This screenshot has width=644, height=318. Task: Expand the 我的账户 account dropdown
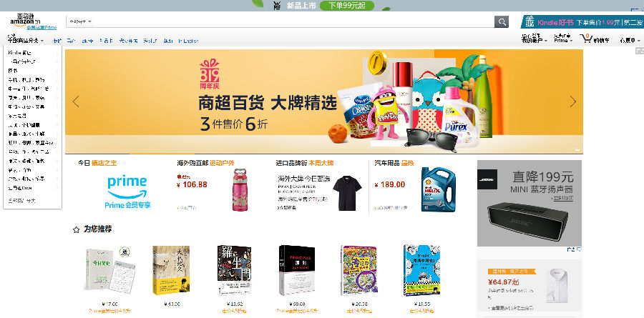tap(535, 39)
